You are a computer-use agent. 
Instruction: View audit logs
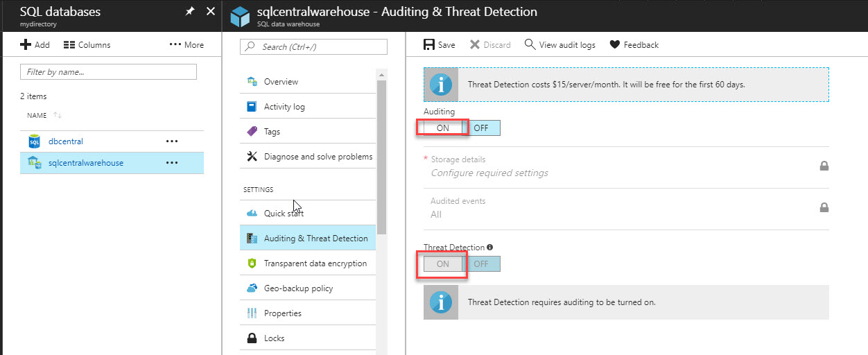tap(560, 44)
